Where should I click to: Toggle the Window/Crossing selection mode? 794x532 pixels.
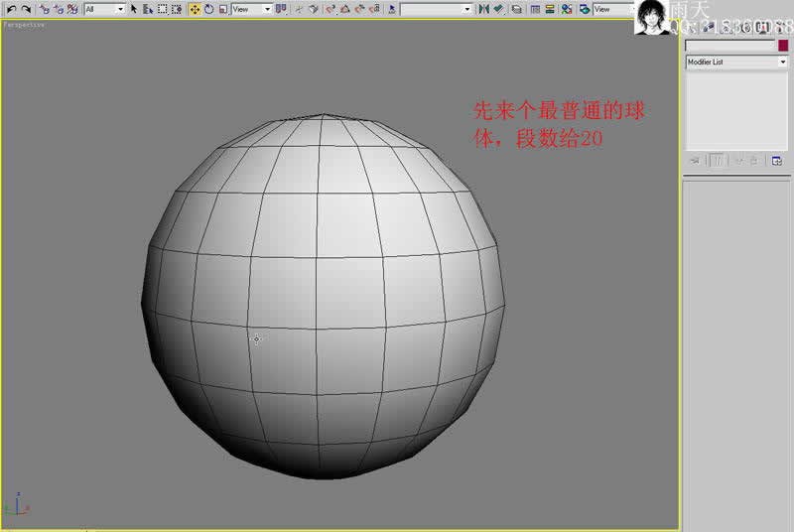[x=177, y=9]
